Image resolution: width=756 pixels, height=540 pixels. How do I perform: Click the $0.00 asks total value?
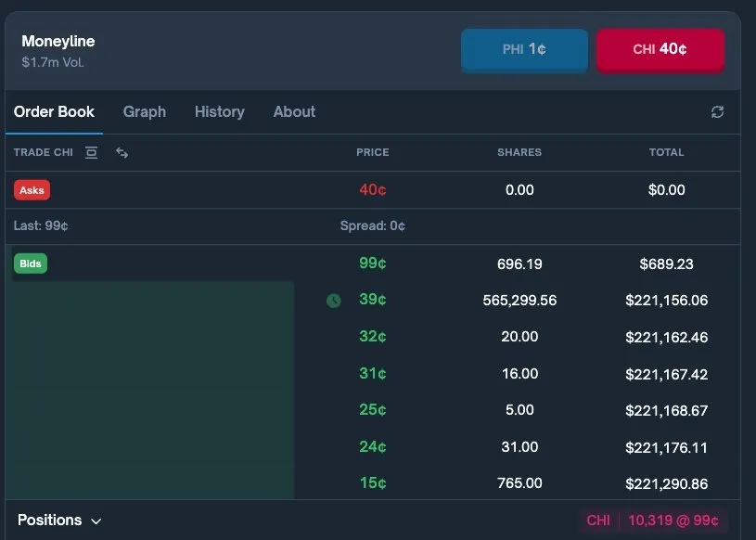[x=666, y=190]
